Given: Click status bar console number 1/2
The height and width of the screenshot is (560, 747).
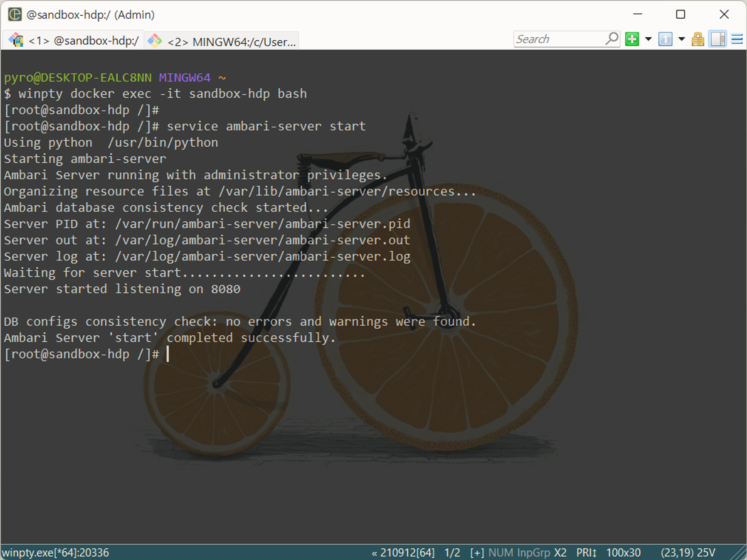Looking at the screenshot, I should (x=452, y=553).
